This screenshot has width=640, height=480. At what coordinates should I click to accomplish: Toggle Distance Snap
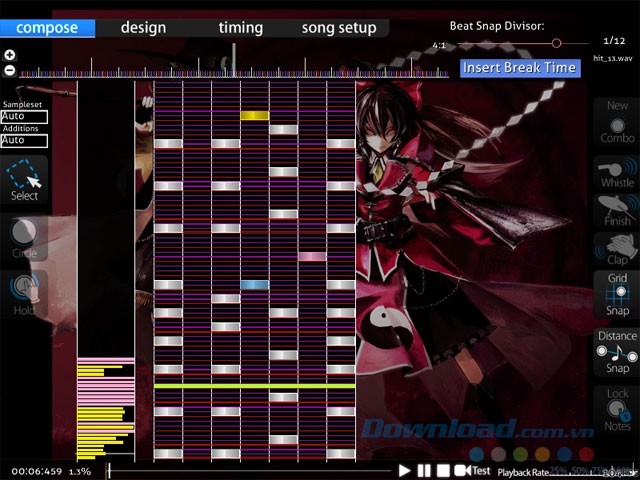[x=617, y=351]
